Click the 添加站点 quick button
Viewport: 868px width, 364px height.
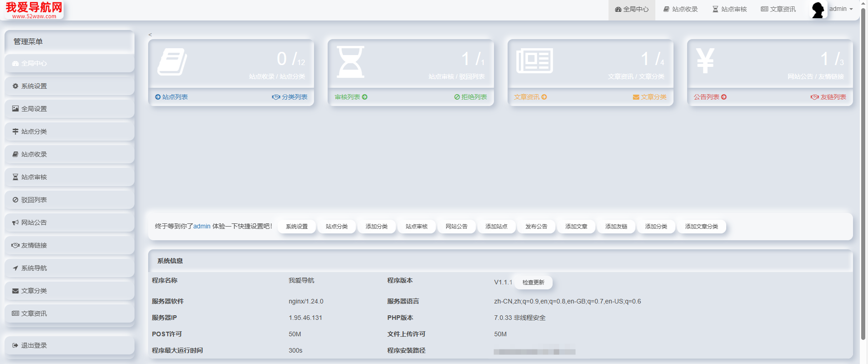click(x=496, y=227)
